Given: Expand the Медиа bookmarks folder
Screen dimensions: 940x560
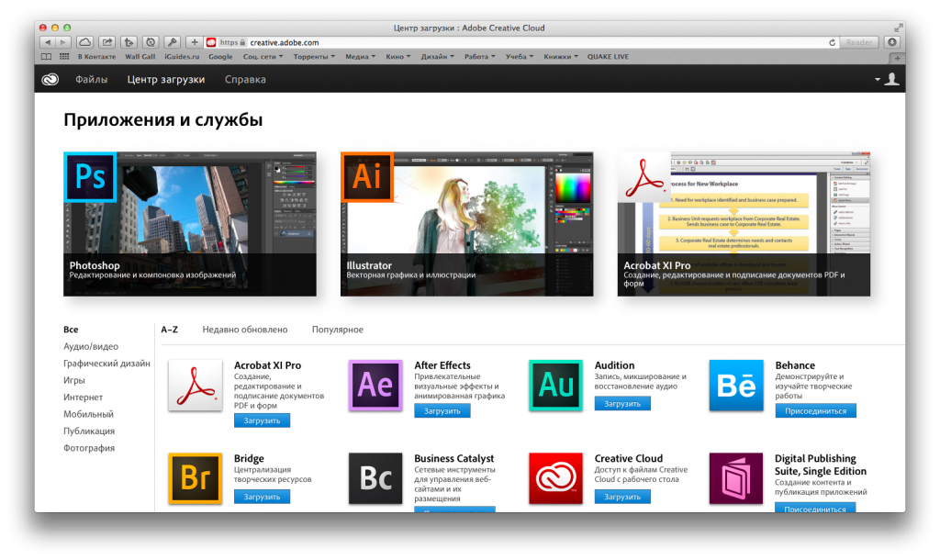Looking at the screenshot, I should [360, 57].
